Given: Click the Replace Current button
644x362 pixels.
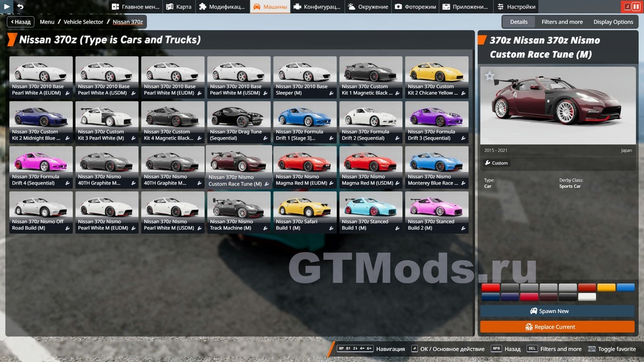Looking at the screenshot, I should pos(557,327).
